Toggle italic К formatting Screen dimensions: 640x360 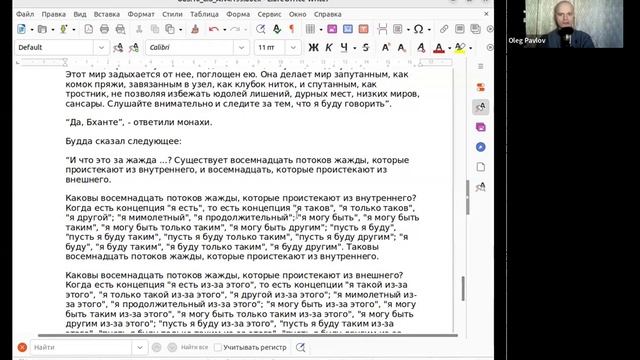point(329,48)
